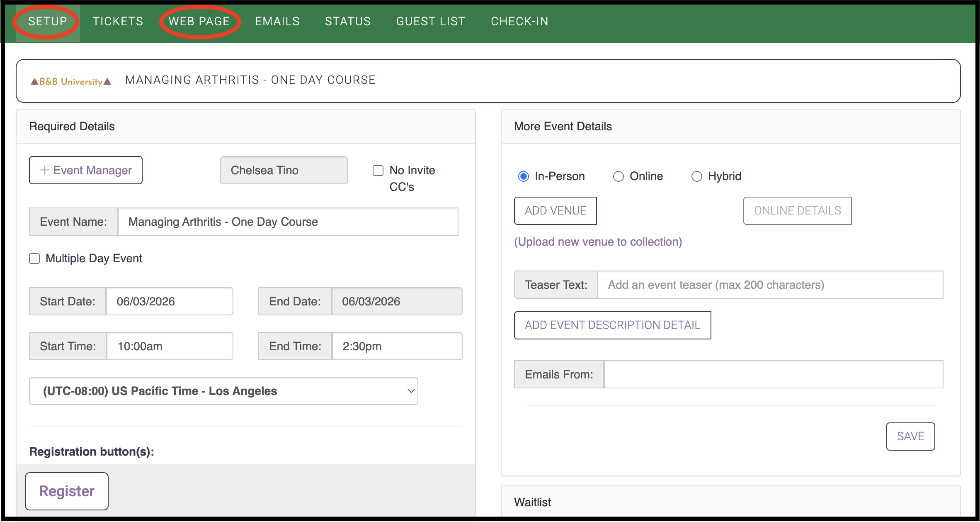Click the Start Date field 06/03/2026
Image resolution: width=980 pixels, height=522 pixels.
[170, 301]
